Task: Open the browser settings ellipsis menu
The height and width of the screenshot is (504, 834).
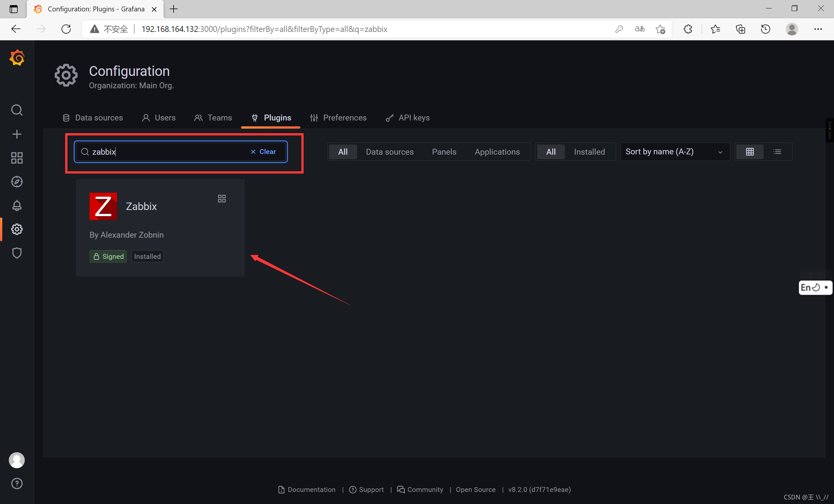Action: coord(818,29)
